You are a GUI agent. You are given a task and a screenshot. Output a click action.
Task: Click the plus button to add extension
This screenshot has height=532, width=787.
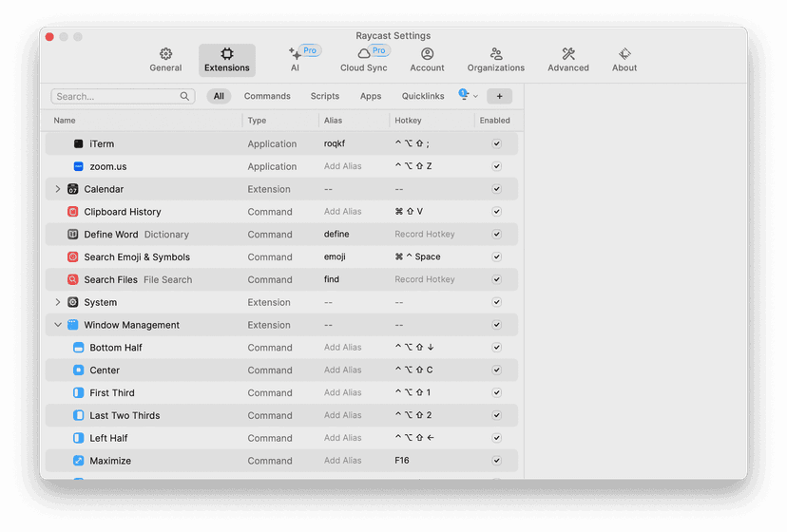pyautogui.click(x=499, y=96)
